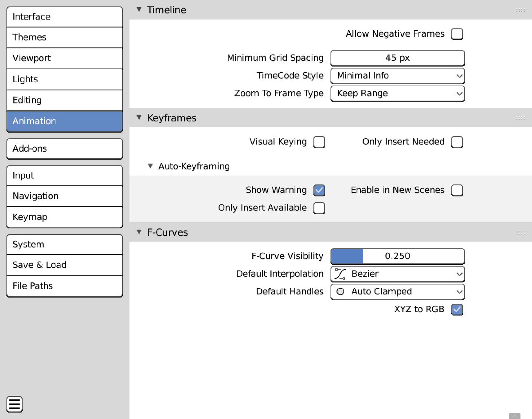Open Zoom To Frame Type dropdown
This screenshot has width=532, height=419.
click(398, 94)
